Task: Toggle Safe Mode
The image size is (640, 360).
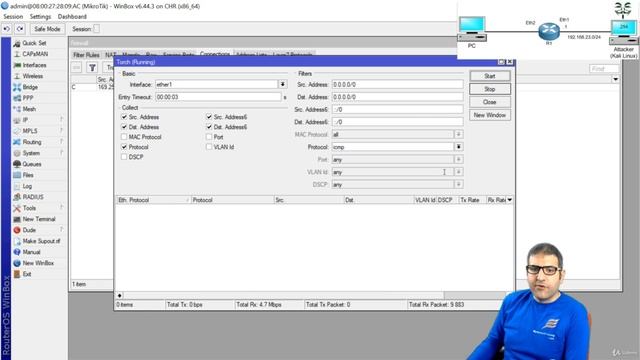Action: pyautogui.click(x=47, y=29)
